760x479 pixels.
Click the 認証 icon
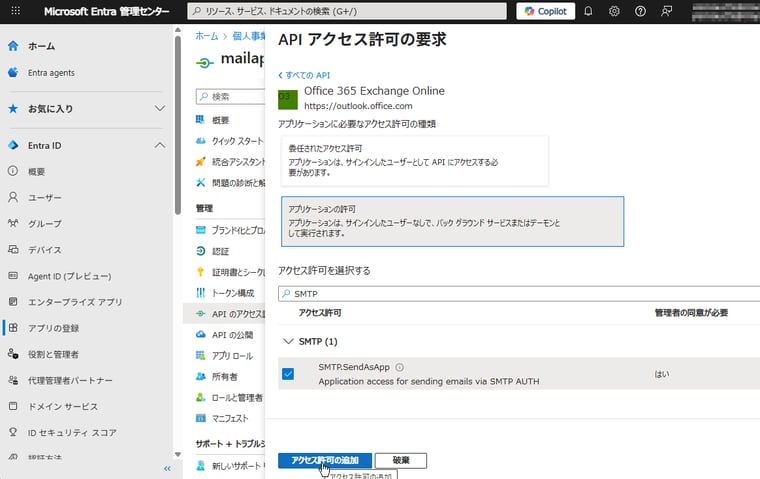tap(200, 251)
